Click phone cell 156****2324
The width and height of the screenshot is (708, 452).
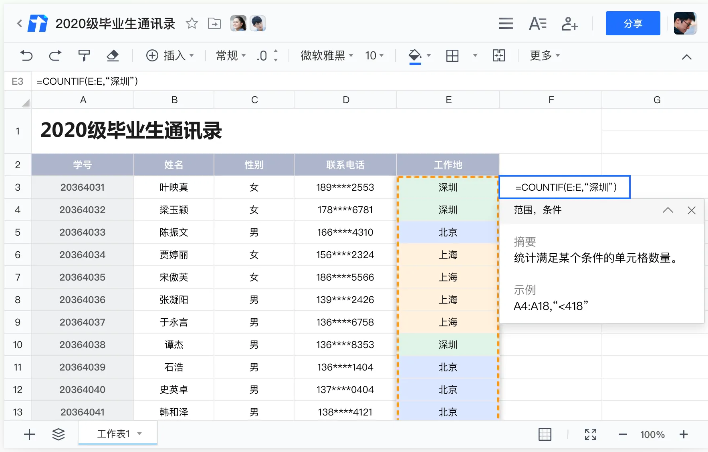(x=345, y=255)
